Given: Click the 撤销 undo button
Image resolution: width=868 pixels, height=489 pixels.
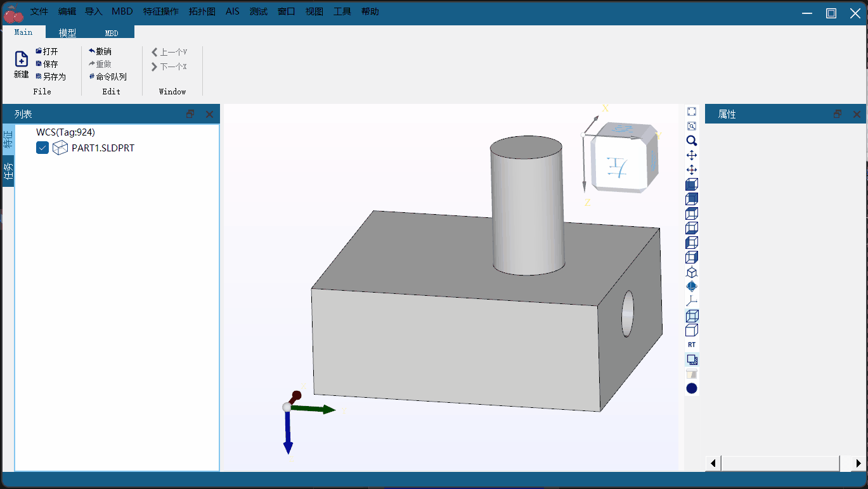Looking at the screenshot, I should (x=100, y=51).
